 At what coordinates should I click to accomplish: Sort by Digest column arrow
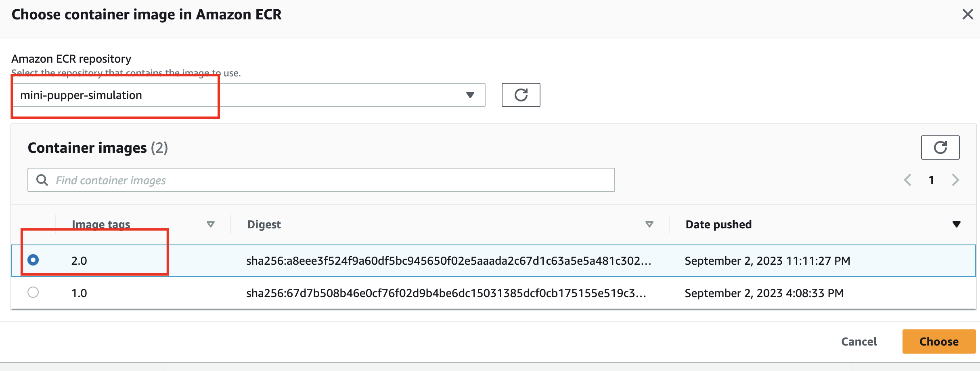(x=649, y=224)
